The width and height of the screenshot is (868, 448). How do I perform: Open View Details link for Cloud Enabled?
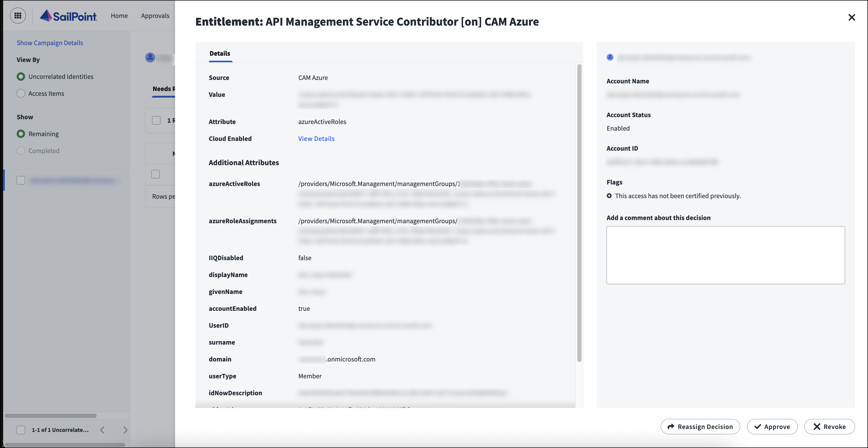pos(316,139)
